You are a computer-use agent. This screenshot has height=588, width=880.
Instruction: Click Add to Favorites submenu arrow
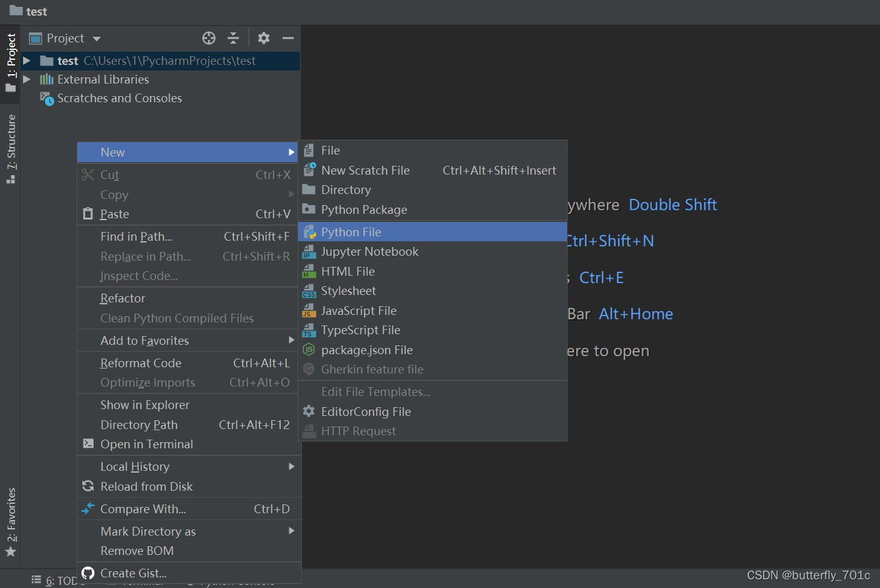291,340
